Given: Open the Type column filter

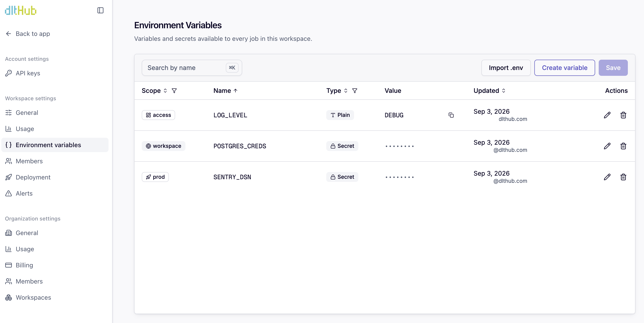Looking at the screenshot, I should pos(355,90).
